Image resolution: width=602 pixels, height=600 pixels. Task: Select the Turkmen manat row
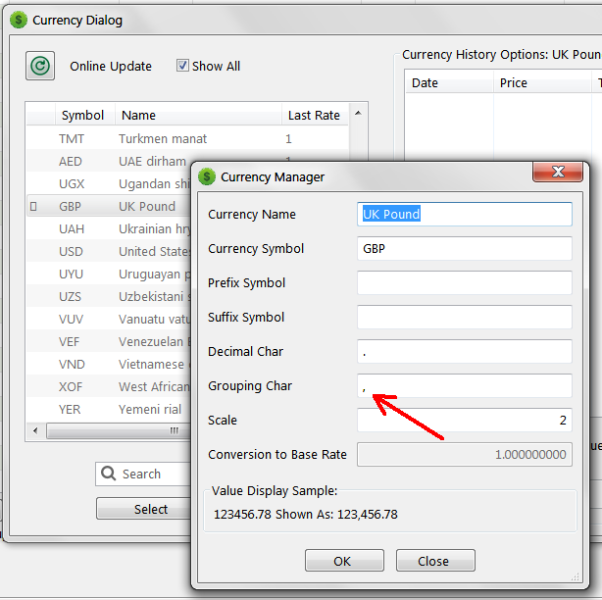tap(162, 139)
